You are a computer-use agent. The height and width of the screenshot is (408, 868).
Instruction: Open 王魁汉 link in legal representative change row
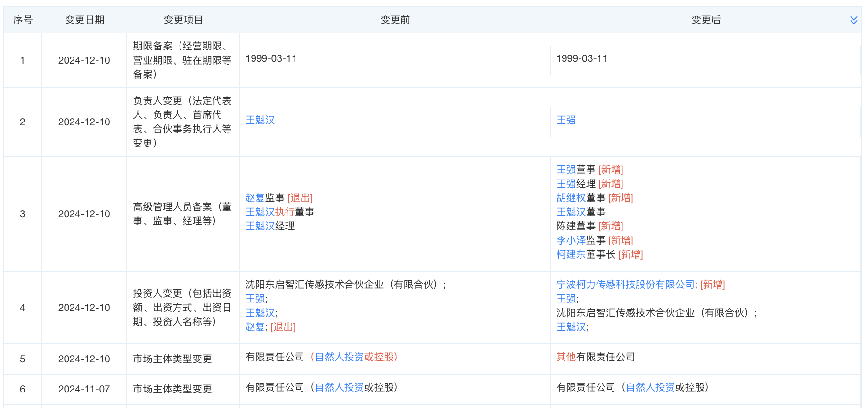coord(260,120)
